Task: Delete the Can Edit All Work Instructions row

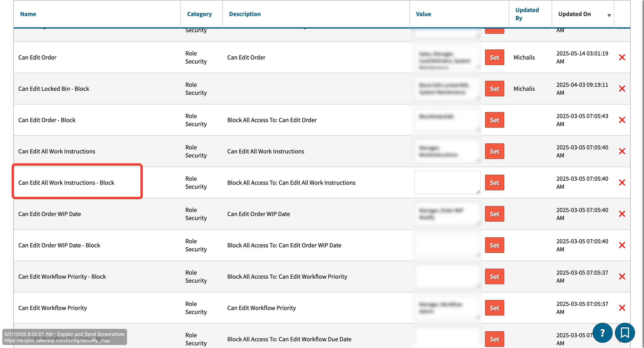Action: coord(622,151)
